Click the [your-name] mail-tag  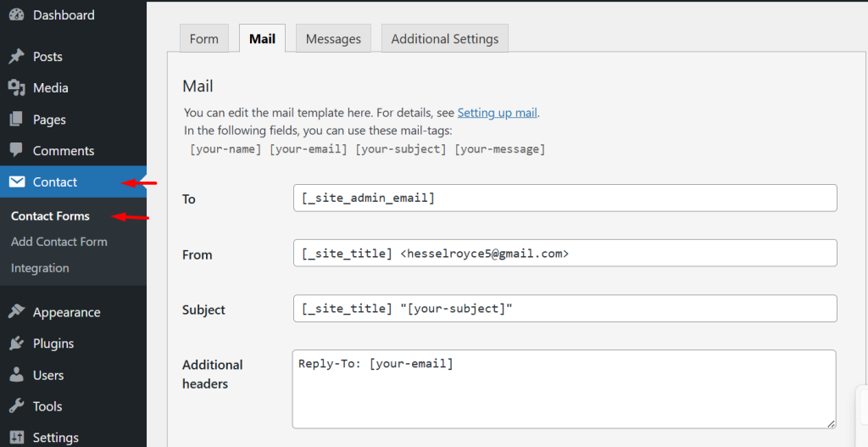225,149
